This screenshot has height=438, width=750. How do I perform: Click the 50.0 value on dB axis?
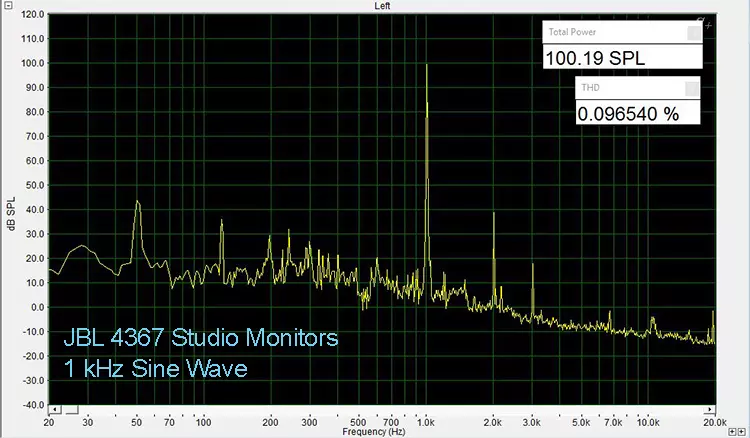coord(35,185)
